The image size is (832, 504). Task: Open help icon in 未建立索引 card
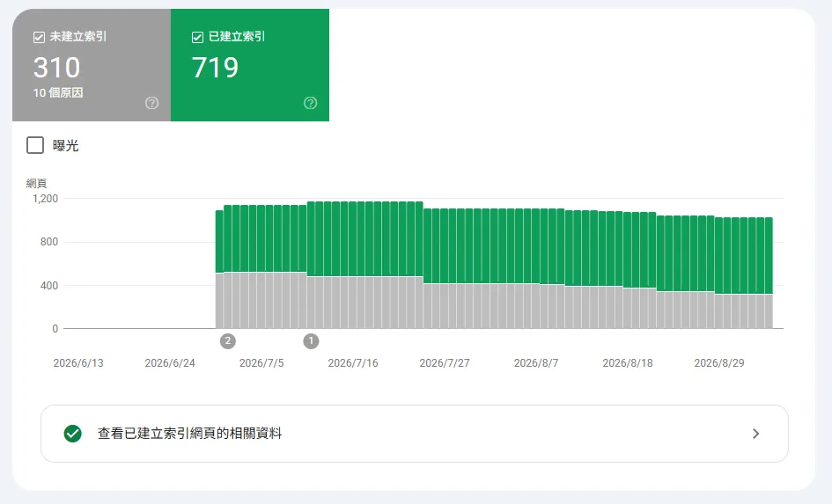tap(151, 103)
